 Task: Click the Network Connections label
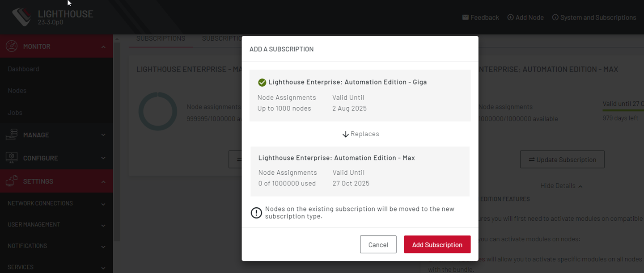tap(40, 203)
